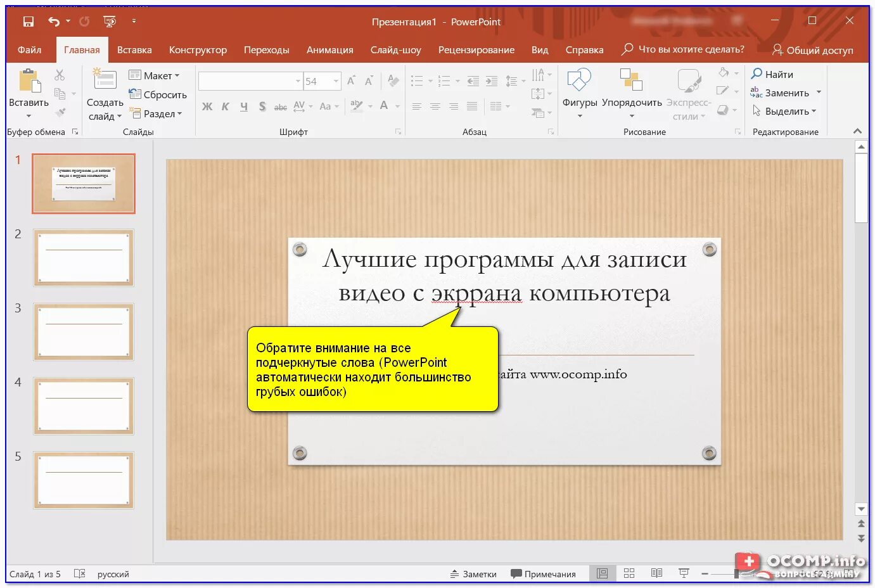Open the Рецензирование tab

(476, 50)
